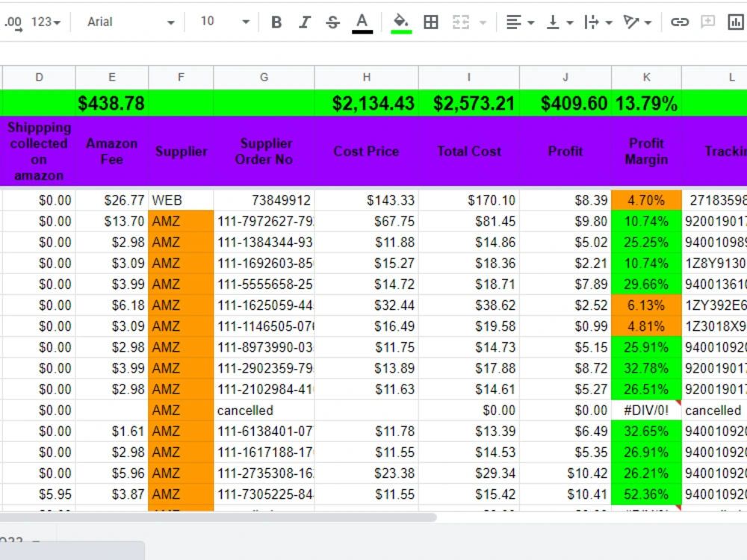The height and width of the screenshot is (560, 747).
Task: Click the 52.36% margin cell
Action: (646, 494)
